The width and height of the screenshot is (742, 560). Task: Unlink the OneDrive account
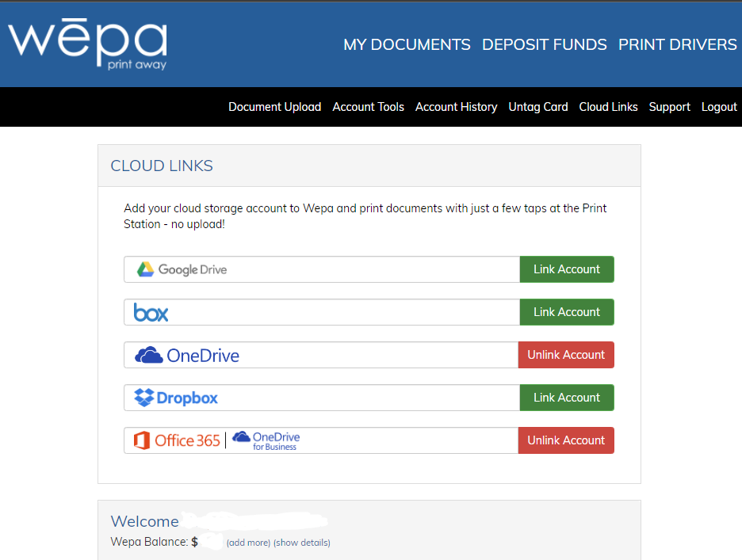(x=566, y=355)
